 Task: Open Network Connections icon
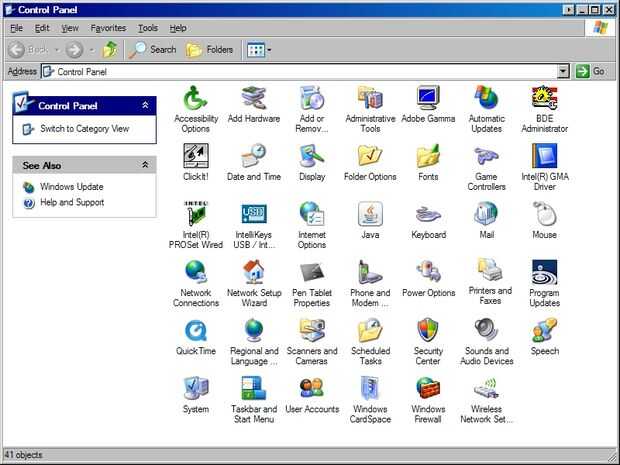tap(196, 272)
